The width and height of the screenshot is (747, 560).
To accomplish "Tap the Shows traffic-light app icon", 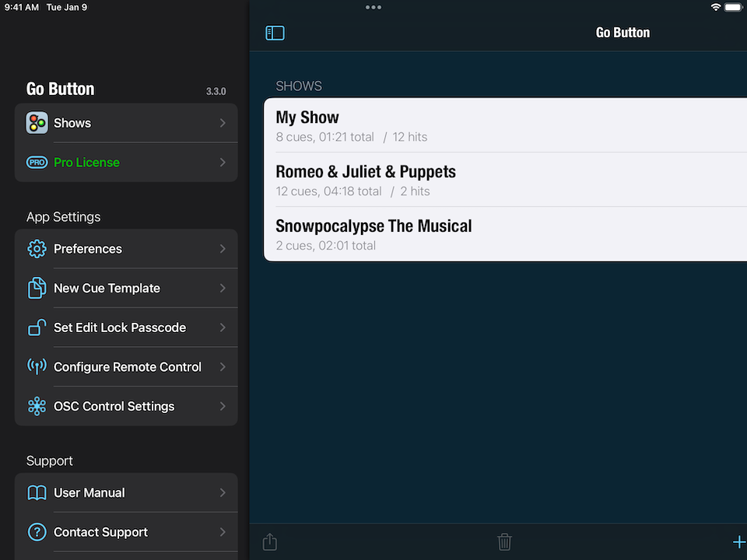I will (37, 123).
